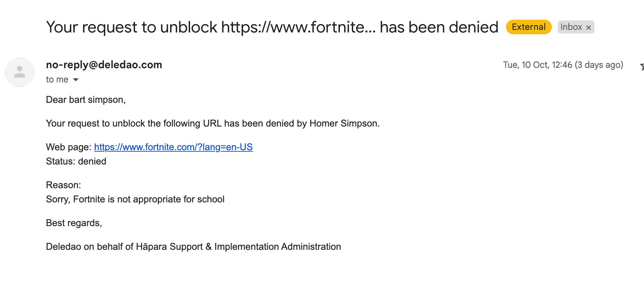
Task: Open the fortnite.com link in the email
Action: pyautogui.click(x=173, y=147)
